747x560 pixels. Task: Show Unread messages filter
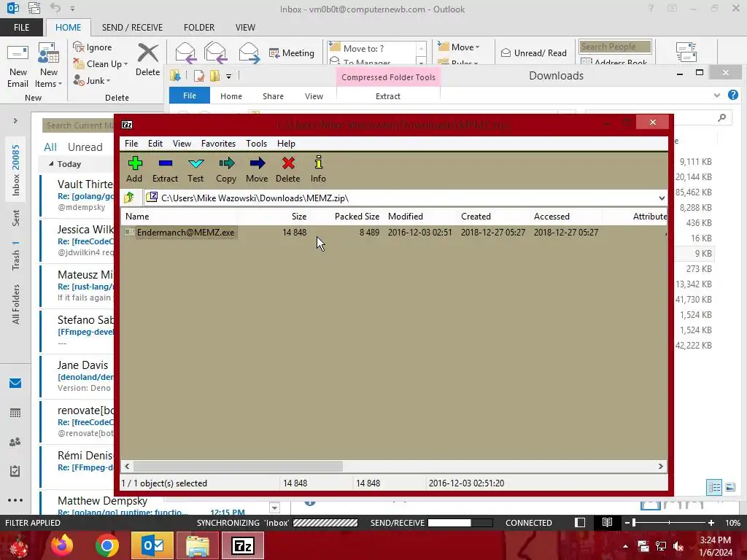[x=85, y=147]
